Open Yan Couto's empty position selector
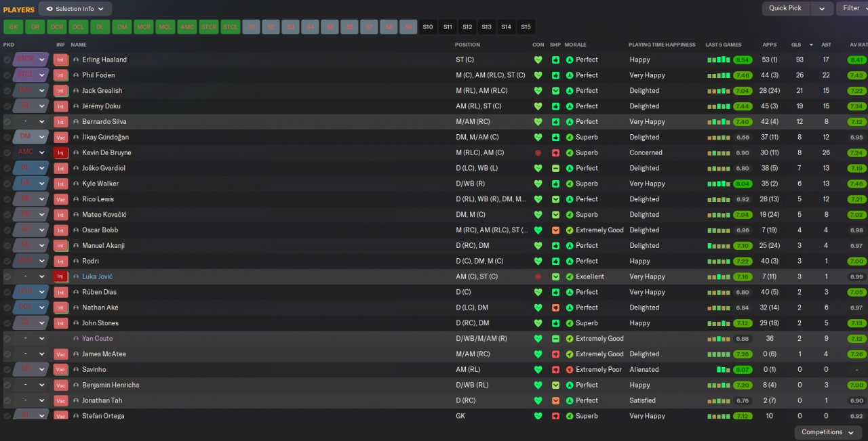Viewport: 868px width, 441px height. [31, 338]
